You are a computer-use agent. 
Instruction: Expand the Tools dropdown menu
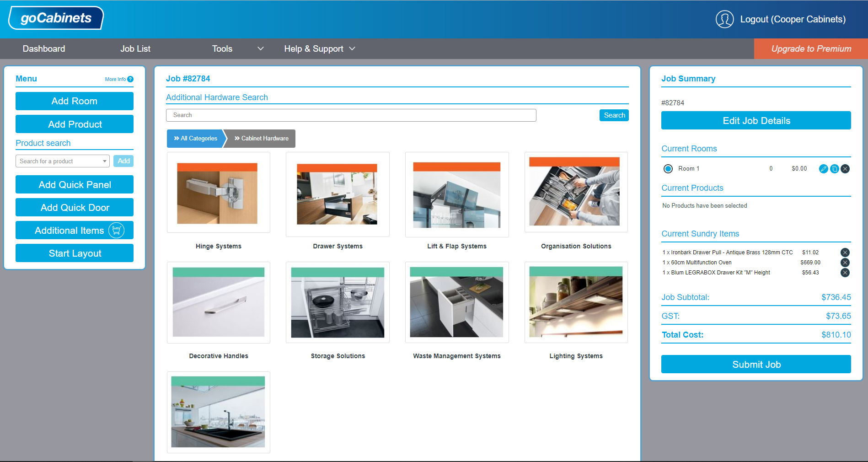[261, 48]
